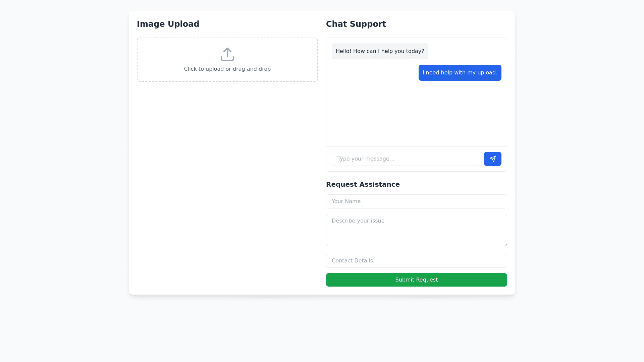Submit the assistance request with the green button
Image resolution: width=644 pixels, height=362 pixels.
click(x=416, y=280)
